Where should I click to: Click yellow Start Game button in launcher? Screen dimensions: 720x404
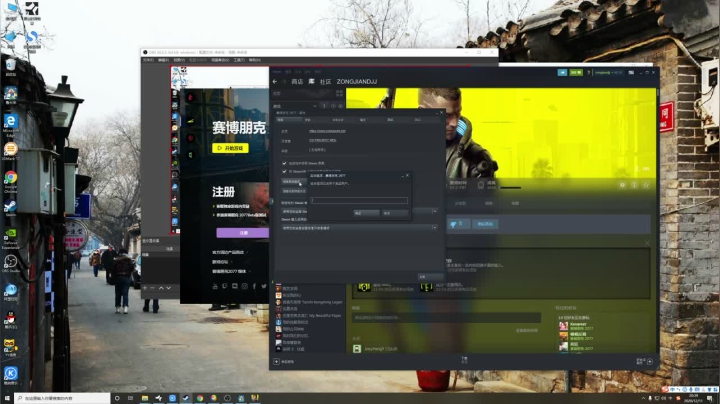coord(231,148)
